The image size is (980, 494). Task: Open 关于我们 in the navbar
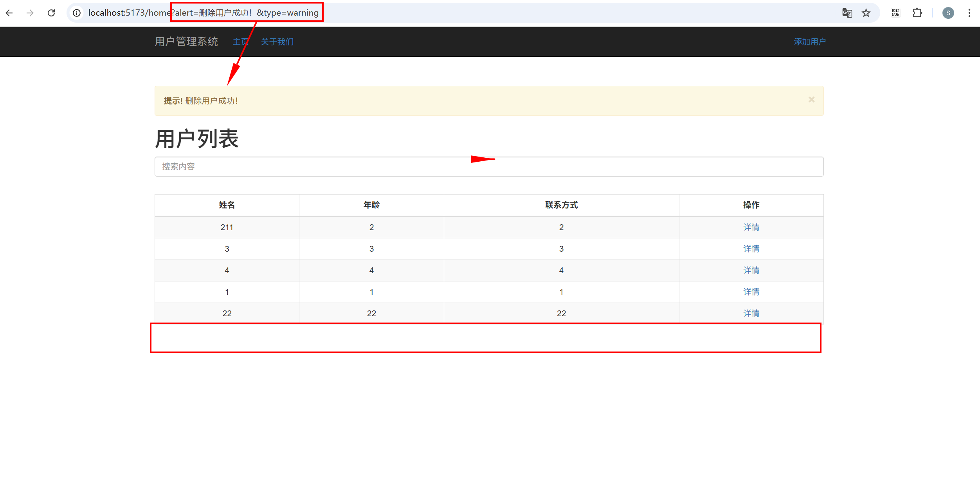(x=277, y=42)
